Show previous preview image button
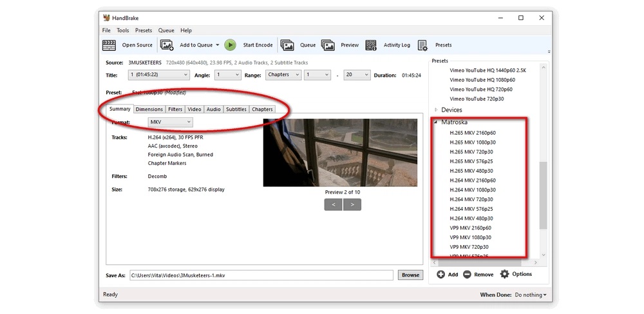The width and height of the screenshot is (644, 314). pos(334,204)
